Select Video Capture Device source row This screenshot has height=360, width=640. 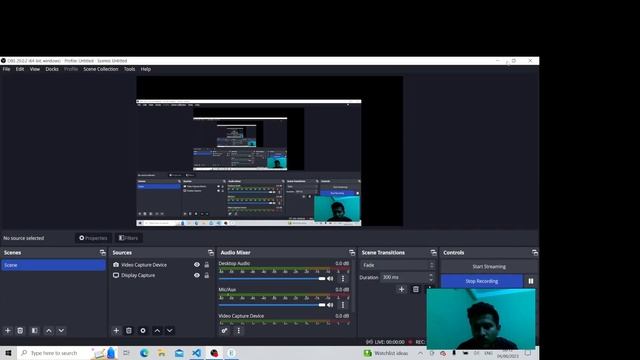click(161, 265)
